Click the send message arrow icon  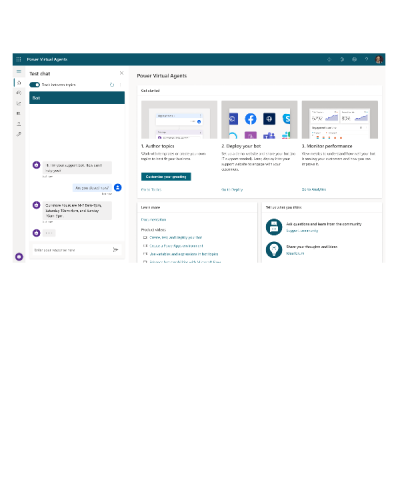pos(115,250)
